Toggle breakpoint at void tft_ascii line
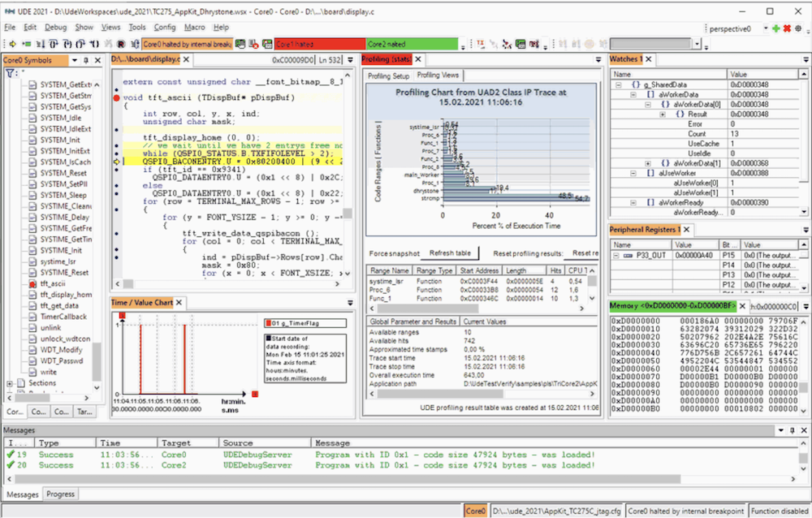The width and height of the screenshot is (812, 518). coord(117,97)
